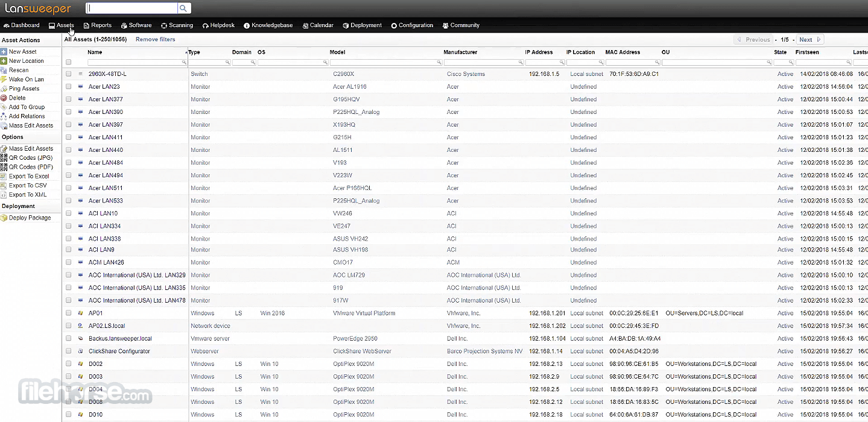Click the Remove filters link
The width and height of the screenshot is (868, 422).
156,39
